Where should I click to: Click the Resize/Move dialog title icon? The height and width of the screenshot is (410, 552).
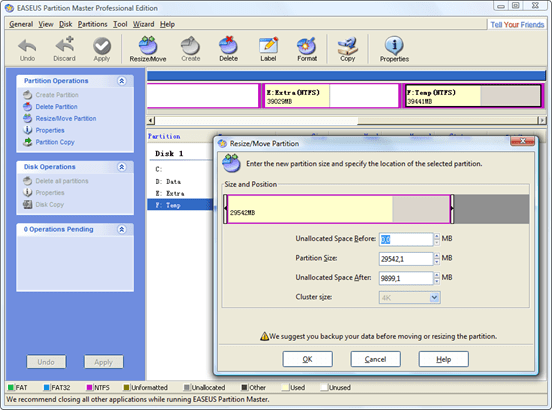222,144
